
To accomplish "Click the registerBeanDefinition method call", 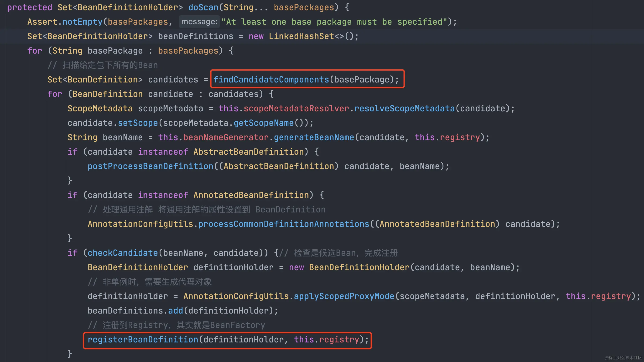I will click(x=143, y=339).
